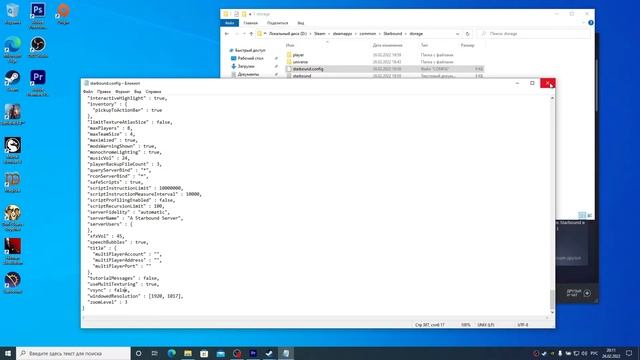640x360 pixels.
Task: Open Explorer Home ribbon tab
Action: 251,23
